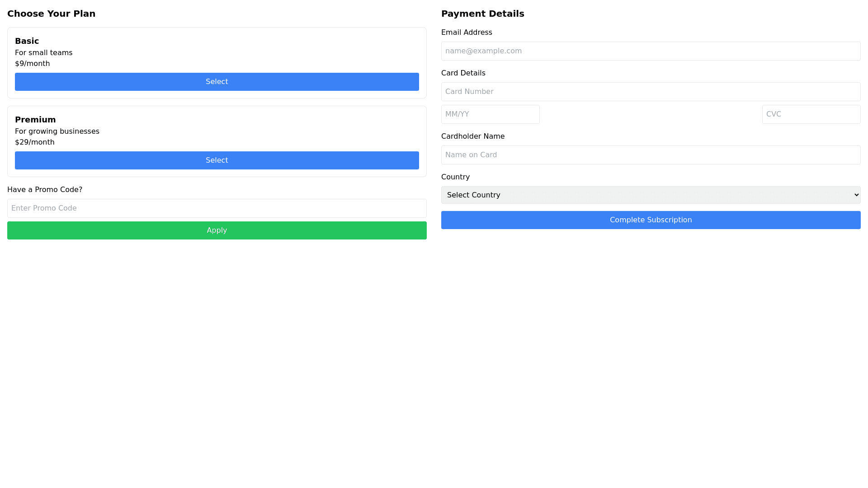Click the Premium plan card title
The height and width of the screenshot is (488, 868).
pyautogui.click(x=35, y=120)
